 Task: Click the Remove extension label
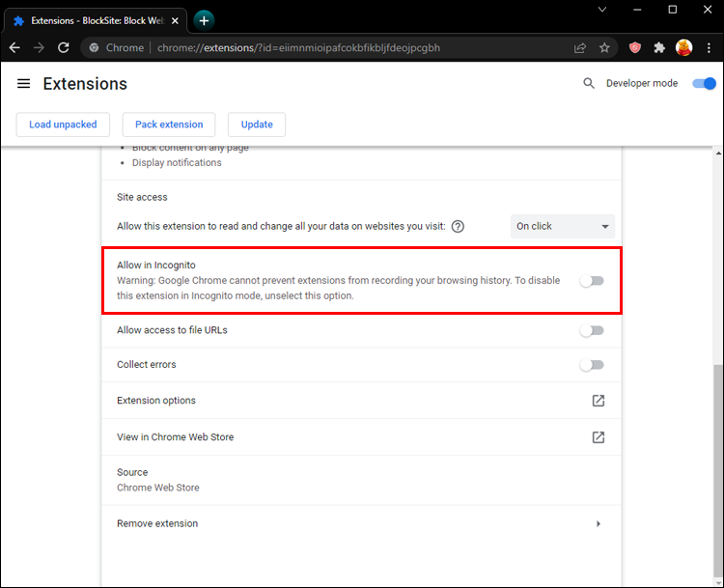click(x=157, y=523)
